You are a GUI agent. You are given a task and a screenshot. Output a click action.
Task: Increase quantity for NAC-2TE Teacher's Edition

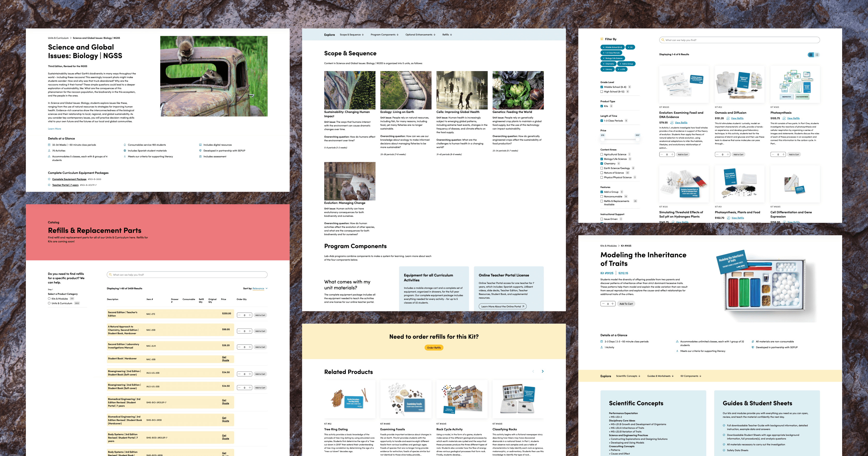tap(250, 315)
